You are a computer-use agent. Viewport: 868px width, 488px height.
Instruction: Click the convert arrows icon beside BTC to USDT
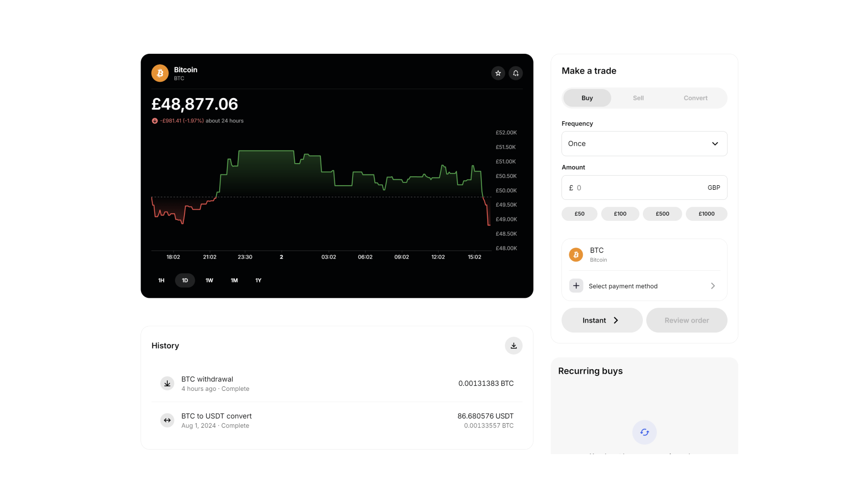(167, 420)
